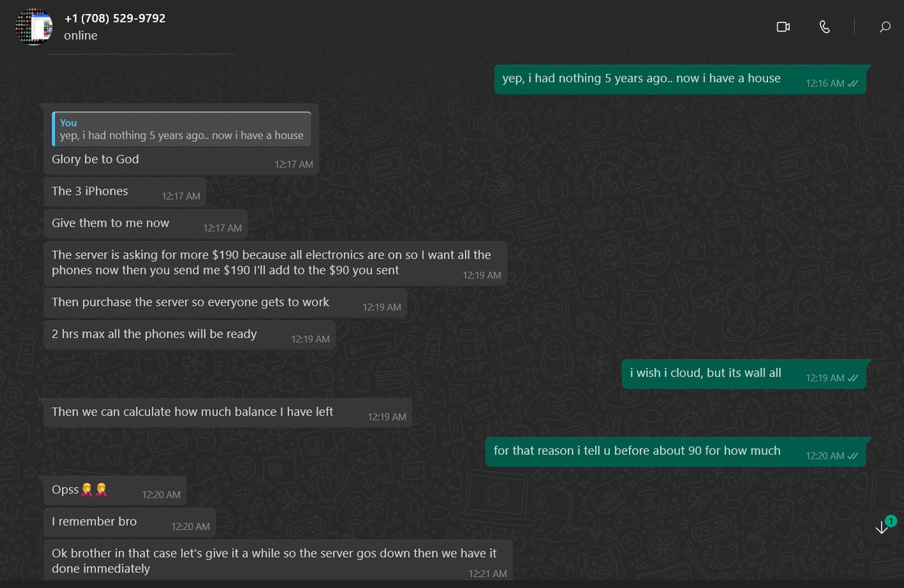Select the 'Glory be to God' message
The image size is (904, 588).
pos(95,159)
